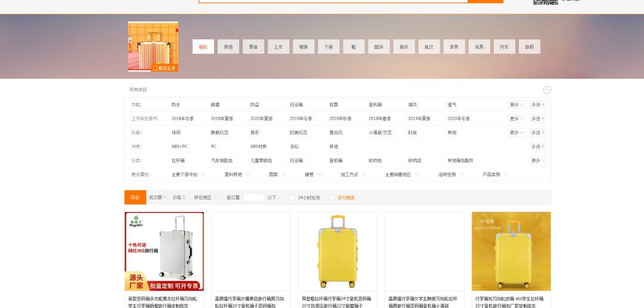Focus the 起订量 minimum order input field
The width and height of the screenshot is (644, 308).
[x=253, y=197]
